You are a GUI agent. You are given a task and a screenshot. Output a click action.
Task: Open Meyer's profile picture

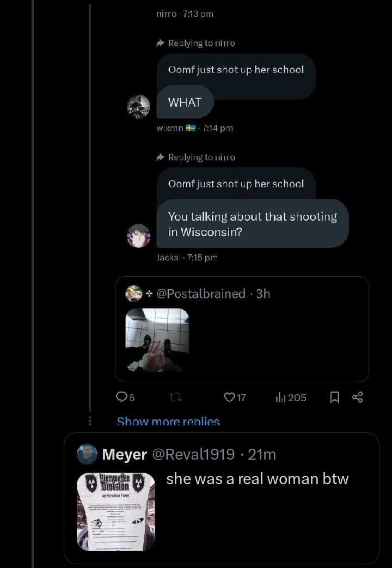point(87,454)
